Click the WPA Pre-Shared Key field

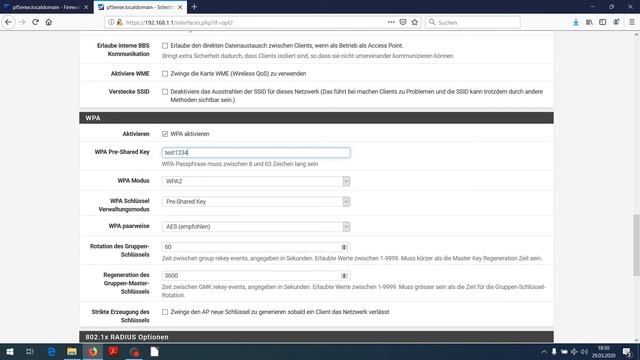pos(256,153)
